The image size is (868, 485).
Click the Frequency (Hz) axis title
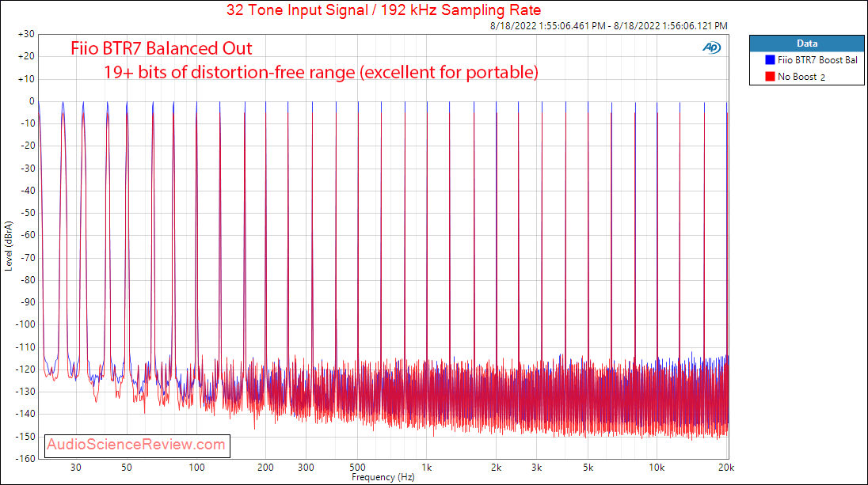click(383, 477)
